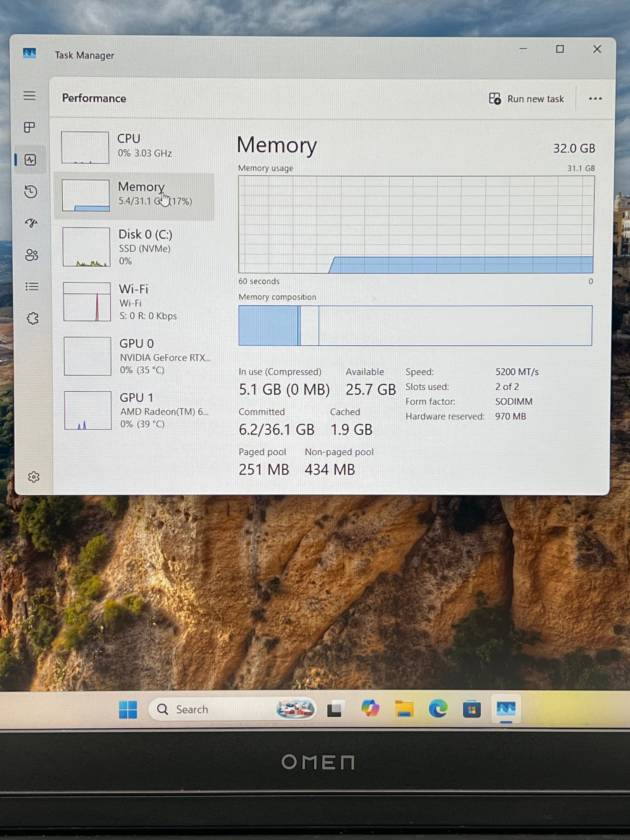Click the Non-paged pool 434 MB value
Screen dimensions: 630x840
point(330,469)
